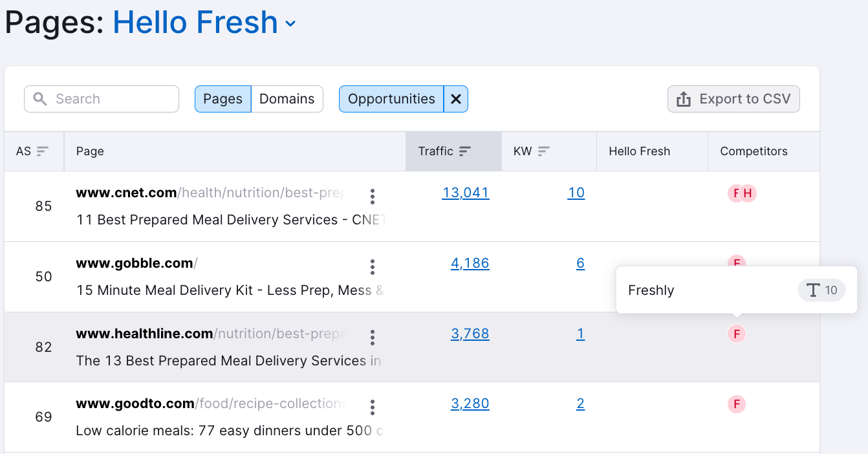This screenshot has height=454, width=868.
Task: Select the Opportunities filter chip
Action: click(391, 99)
